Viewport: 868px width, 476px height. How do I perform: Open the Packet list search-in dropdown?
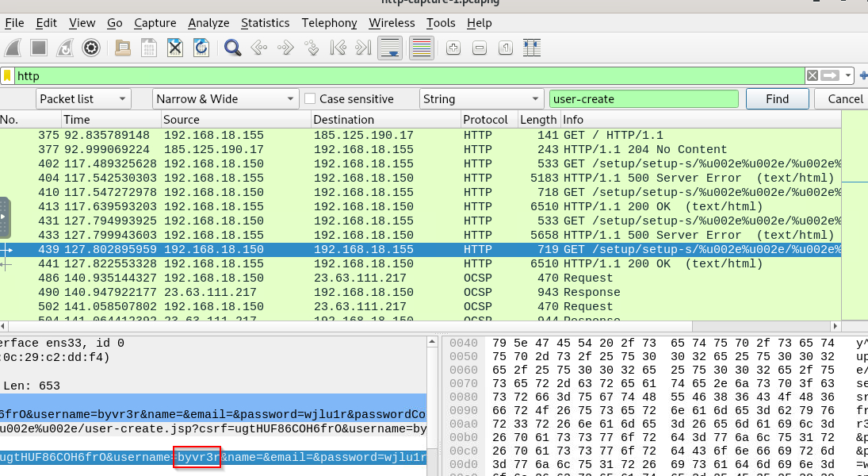(83, 99)
